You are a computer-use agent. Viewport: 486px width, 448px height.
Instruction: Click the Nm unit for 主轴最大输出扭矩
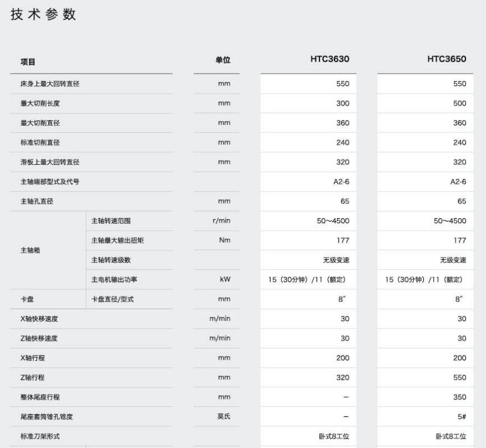click(x=224, y=240)
